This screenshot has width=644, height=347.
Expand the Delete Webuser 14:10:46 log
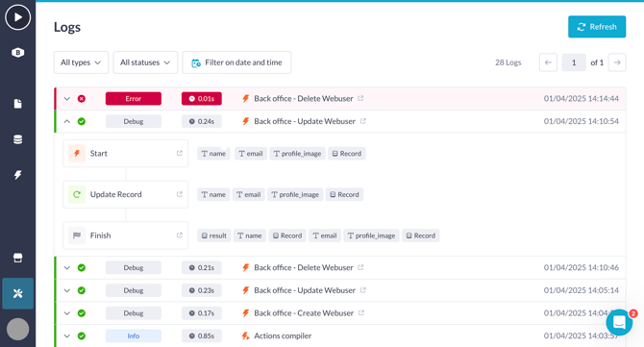coord(67,268)
